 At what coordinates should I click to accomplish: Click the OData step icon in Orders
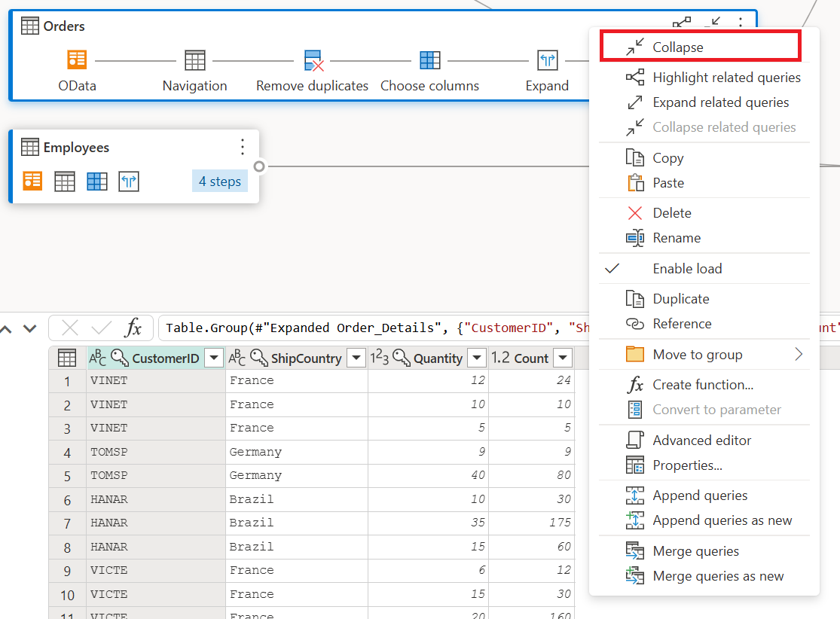click(x=77, y=59)
